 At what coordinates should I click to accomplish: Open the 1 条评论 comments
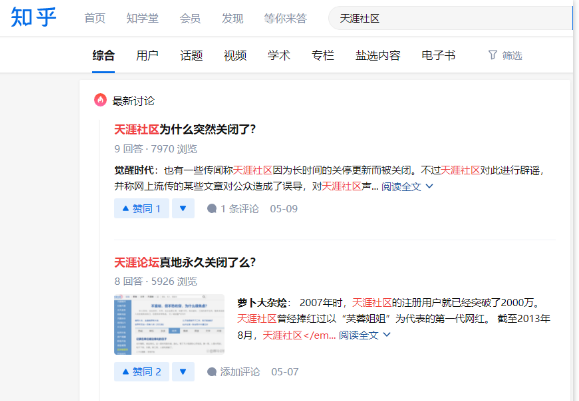click(x=233, y=209)
